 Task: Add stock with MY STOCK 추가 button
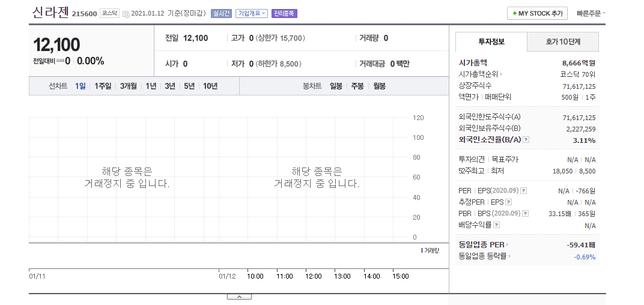click(537, 14)
